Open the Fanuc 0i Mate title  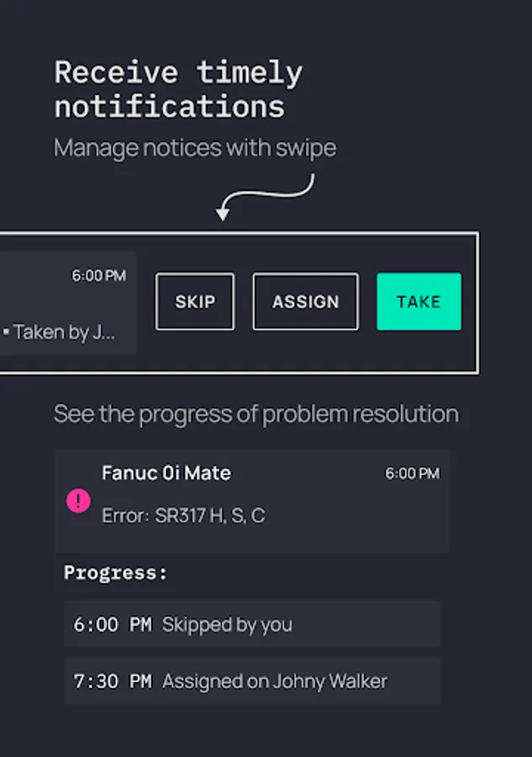coord(166,474)
